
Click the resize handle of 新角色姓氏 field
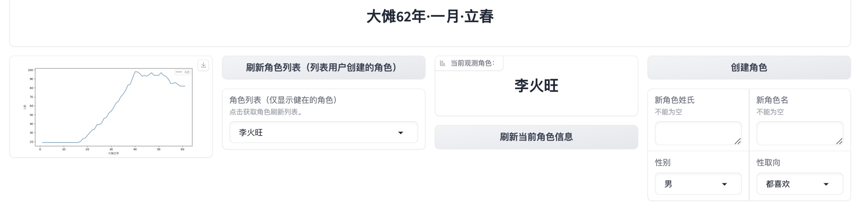pos(738,141)
